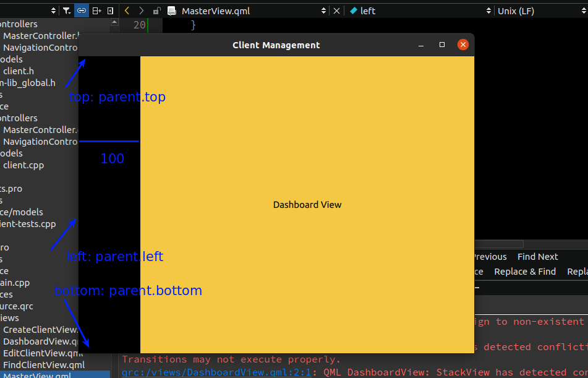Toggle synchronize with editor link icon

(82, 11)
